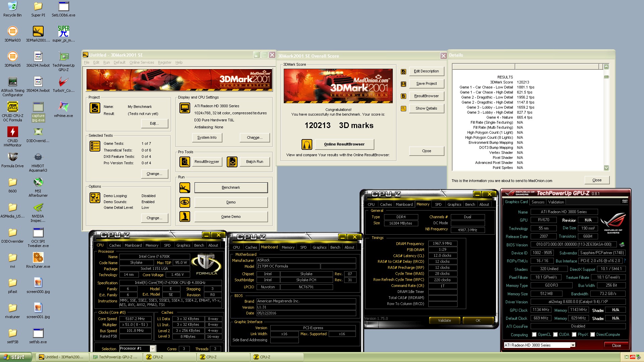
Task: Toggle the PhysX checkbox in GPU-Z
Action: tap(574, 335)
